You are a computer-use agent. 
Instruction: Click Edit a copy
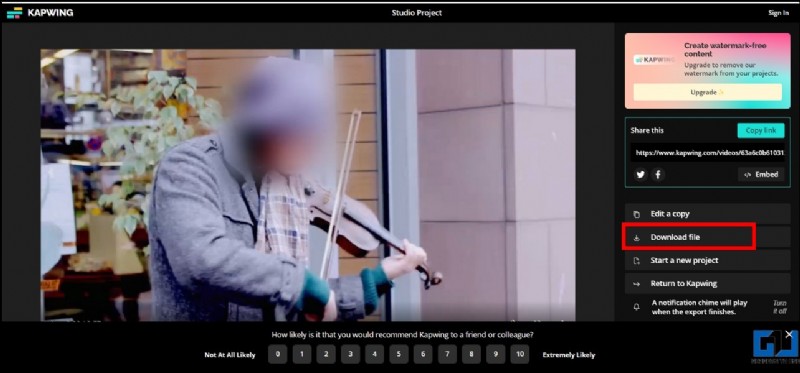[708, 214]
